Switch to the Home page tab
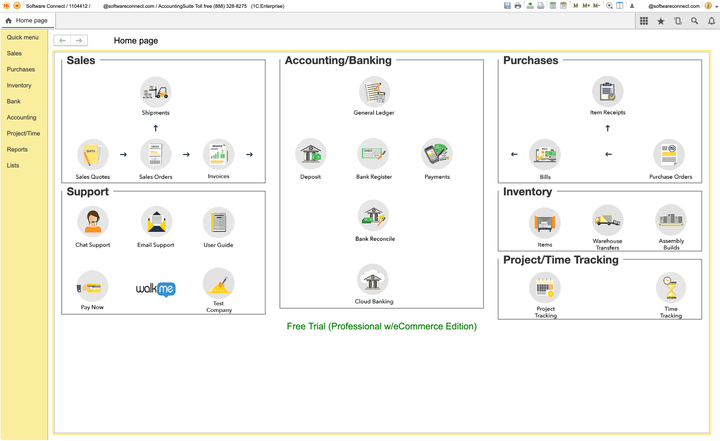The width and height of the screenshot is (720, 441). point(28,20)
